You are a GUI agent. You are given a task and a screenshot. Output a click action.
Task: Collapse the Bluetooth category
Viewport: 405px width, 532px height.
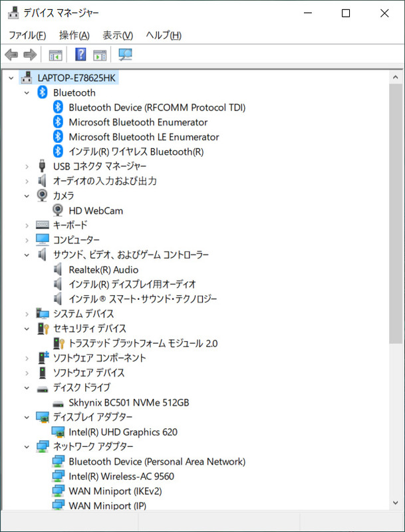pos(27,92)
